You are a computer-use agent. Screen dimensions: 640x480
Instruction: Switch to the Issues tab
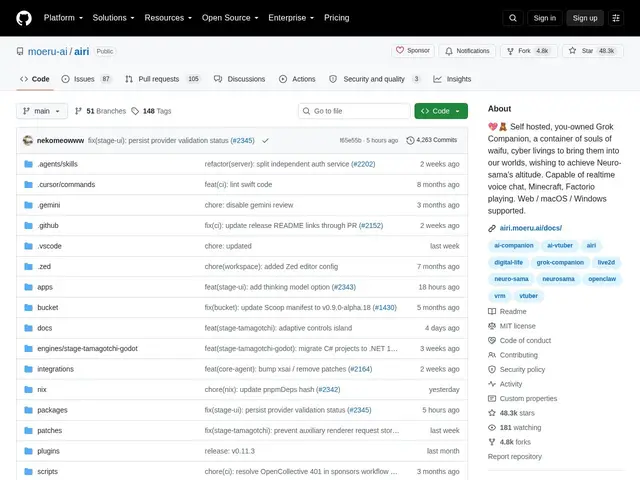click(87, 79)
